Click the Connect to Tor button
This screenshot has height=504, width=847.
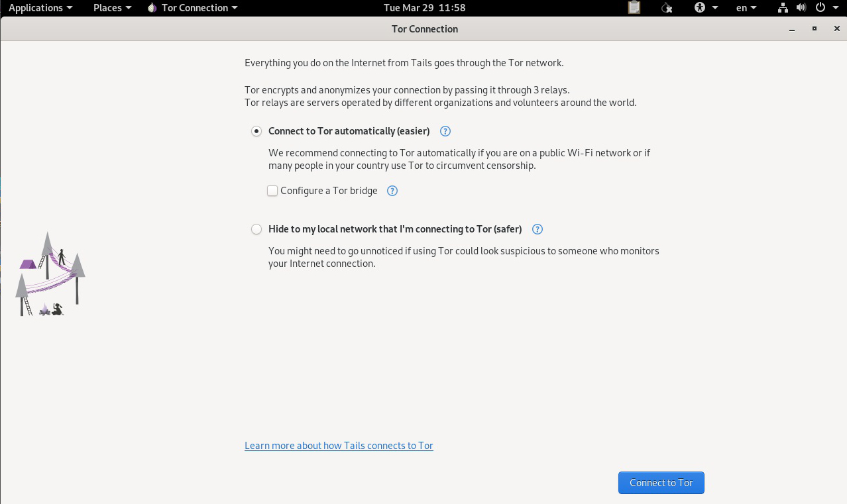(x=661, y=483)
